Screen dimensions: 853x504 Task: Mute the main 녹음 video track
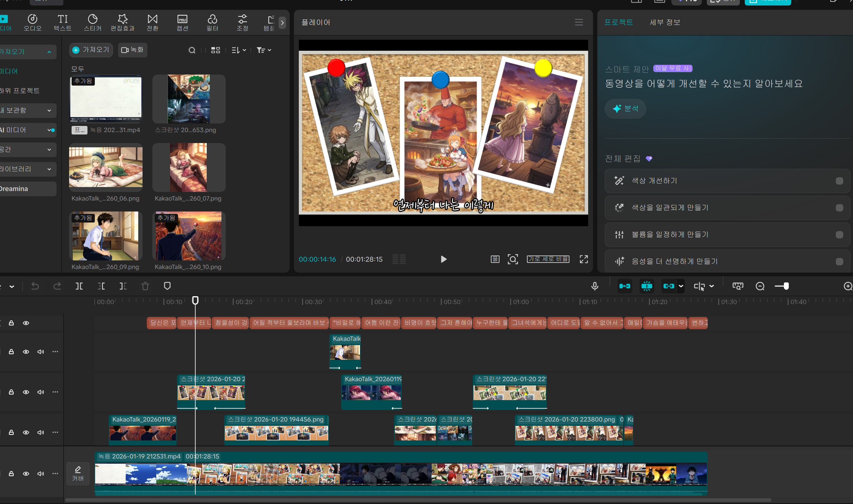point(40,474)
